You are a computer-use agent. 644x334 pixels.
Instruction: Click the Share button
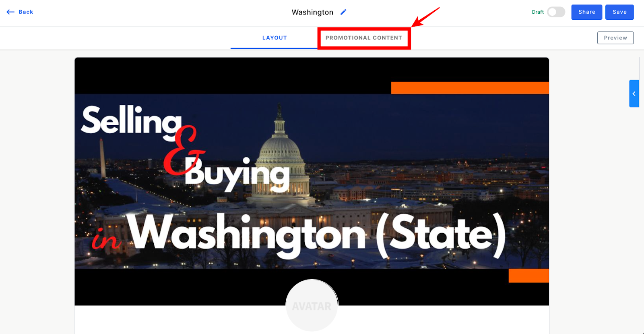coord(587,12)
